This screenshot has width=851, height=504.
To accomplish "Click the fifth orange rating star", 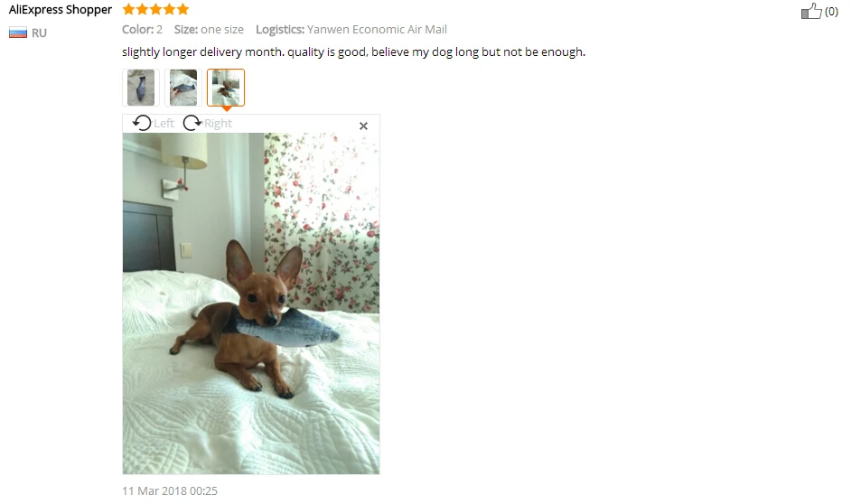I will tap(182, 9).
